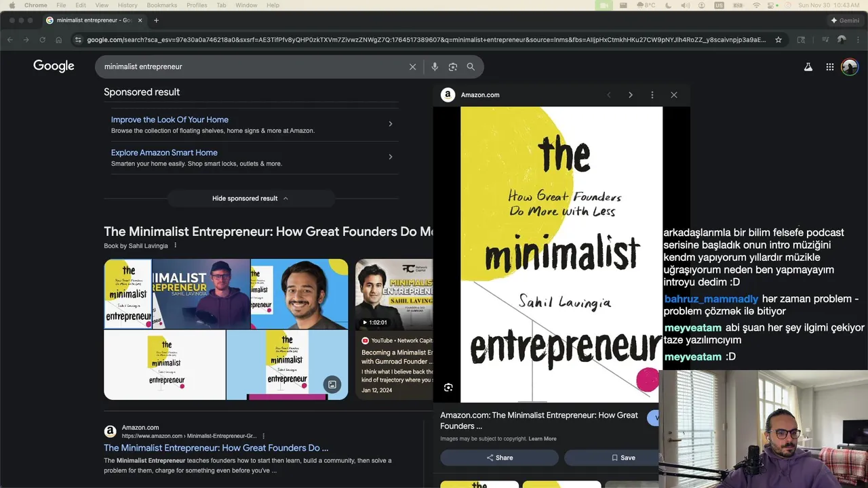Play the 1:02:01 video thumbnail
868x488 pixels.
pos(394,295)
